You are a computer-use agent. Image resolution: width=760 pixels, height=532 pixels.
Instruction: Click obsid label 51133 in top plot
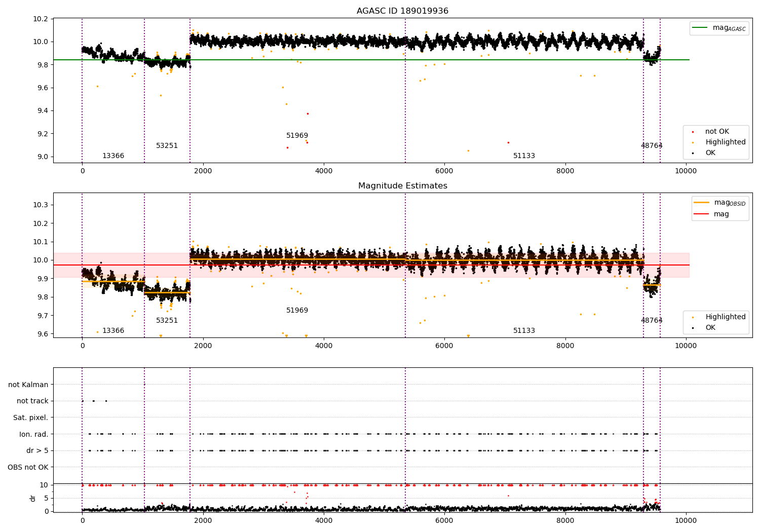pos(524,156)
